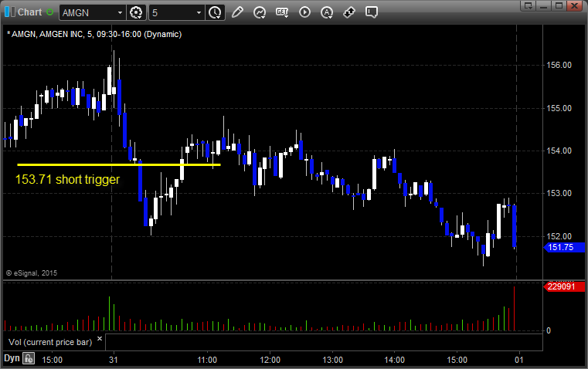This screenshot has height=369, width=588.
Task: Open symbol settings gear menu
Action: coord(136,12)
